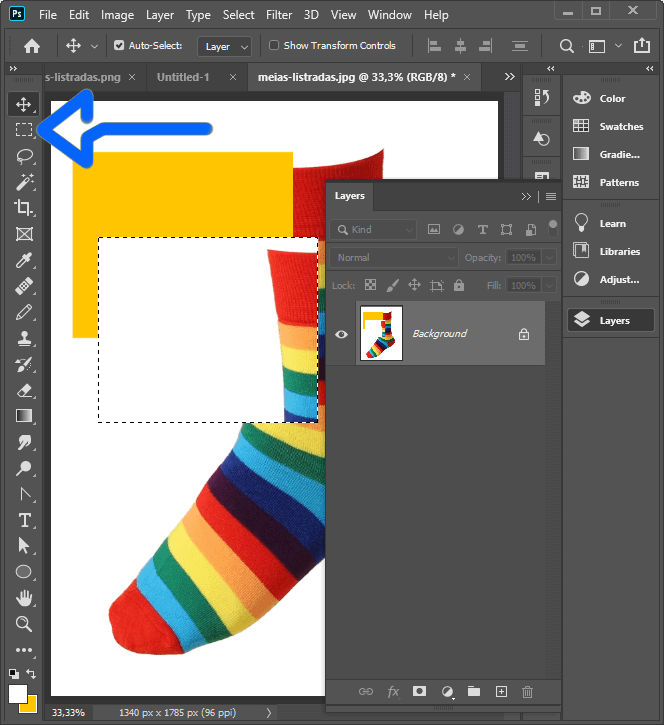Select the Lasso tool
The image size is (664, 725).
25,156
